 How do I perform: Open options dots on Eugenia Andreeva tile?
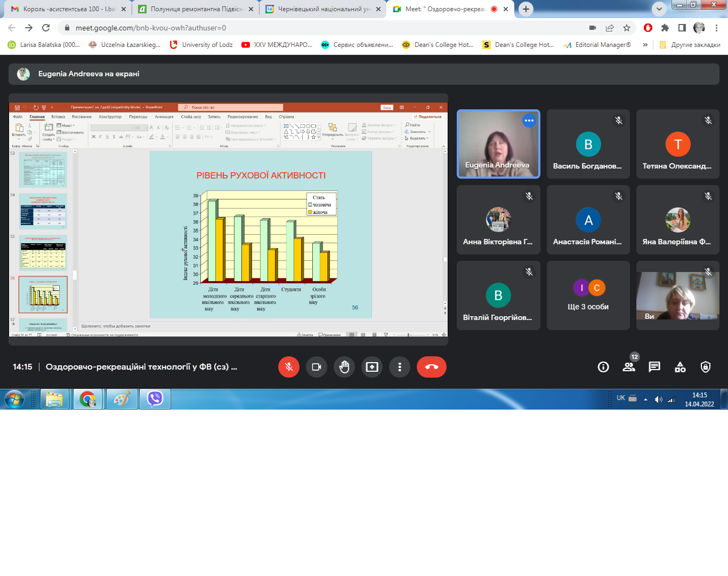pyautogui.click(x=529, y=121)
